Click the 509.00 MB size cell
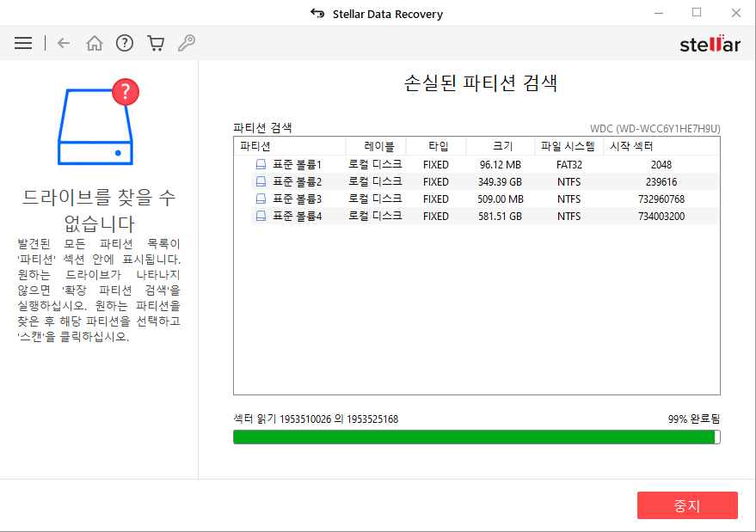 pos(500,199)
